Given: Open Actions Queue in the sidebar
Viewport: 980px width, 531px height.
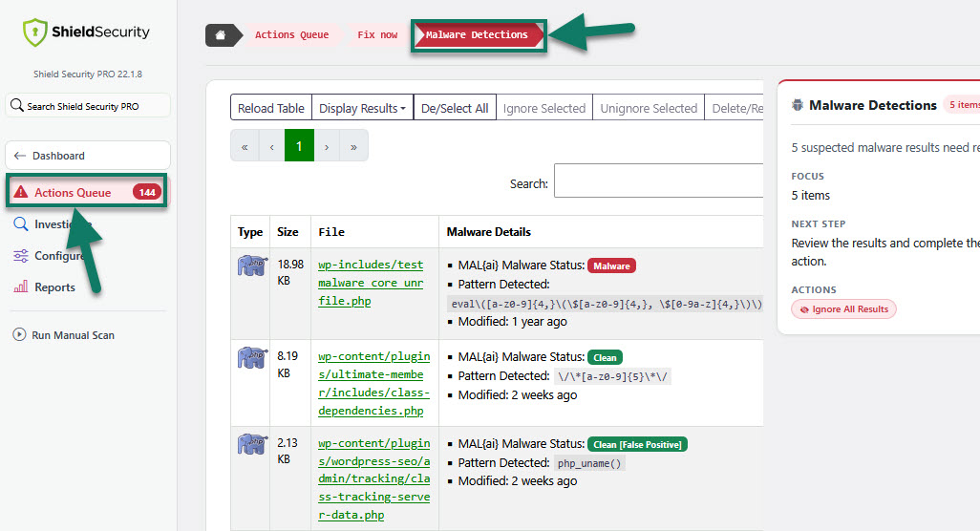Looking at the screenshot, I should (88, 192).
